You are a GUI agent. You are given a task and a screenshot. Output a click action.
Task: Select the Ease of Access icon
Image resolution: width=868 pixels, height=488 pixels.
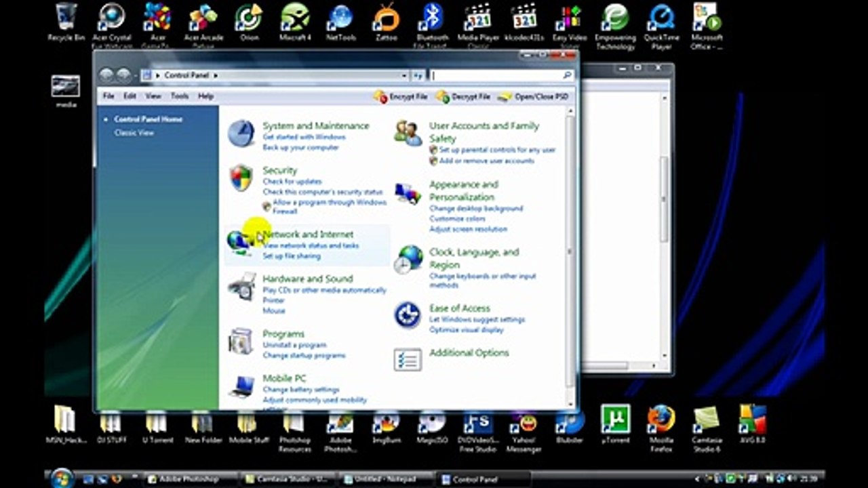pos(408,315)
